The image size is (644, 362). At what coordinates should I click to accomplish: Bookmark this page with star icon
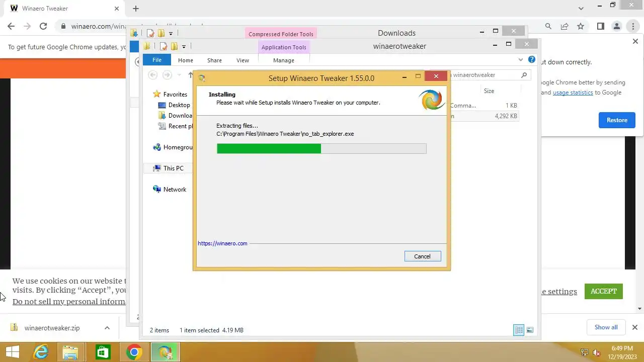(x=581, y=26)
